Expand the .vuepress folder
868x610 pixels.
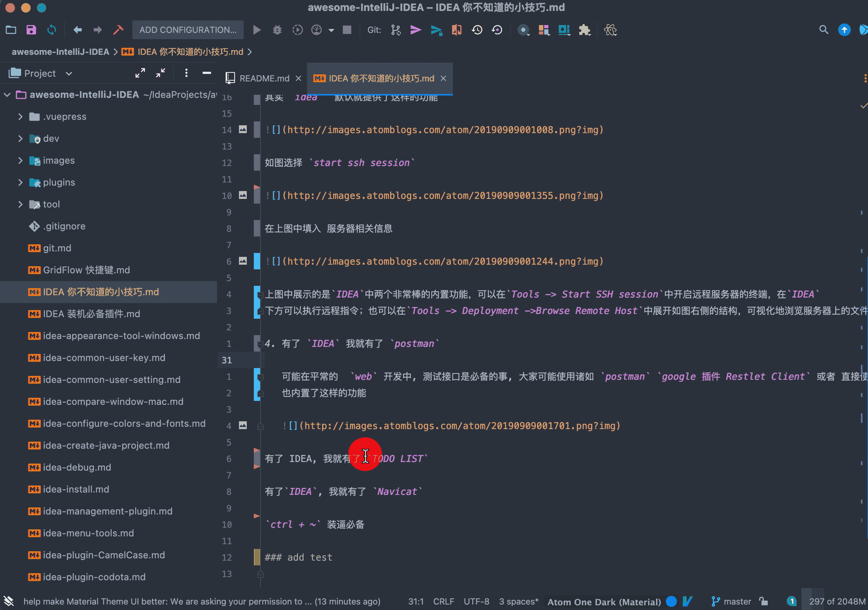coord(20,117)
